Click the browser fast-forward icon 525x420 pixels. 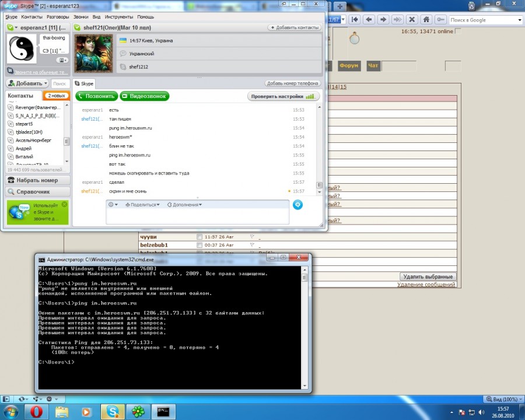pyautogui.click(x=398, y=20)
